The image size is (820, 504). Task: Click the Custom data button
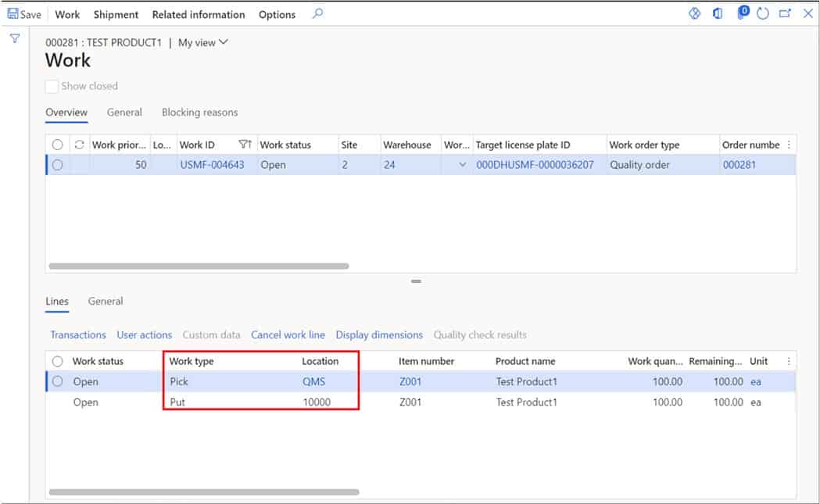click(x=211, y=335)
